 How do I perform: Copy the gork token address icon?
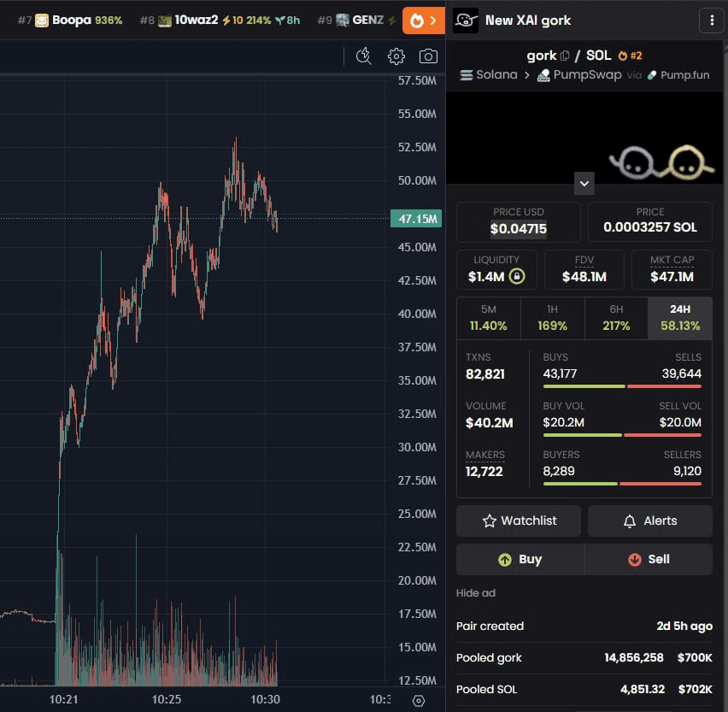(x=565, y=56)
